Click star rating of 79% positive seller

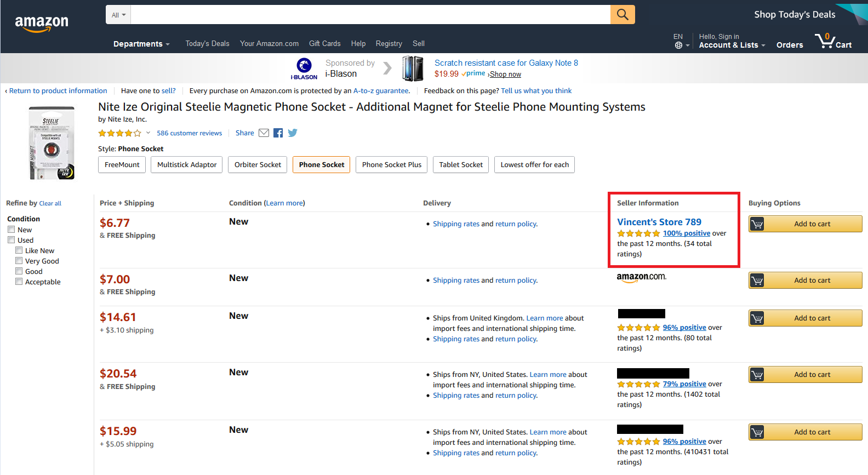point(638,385)
